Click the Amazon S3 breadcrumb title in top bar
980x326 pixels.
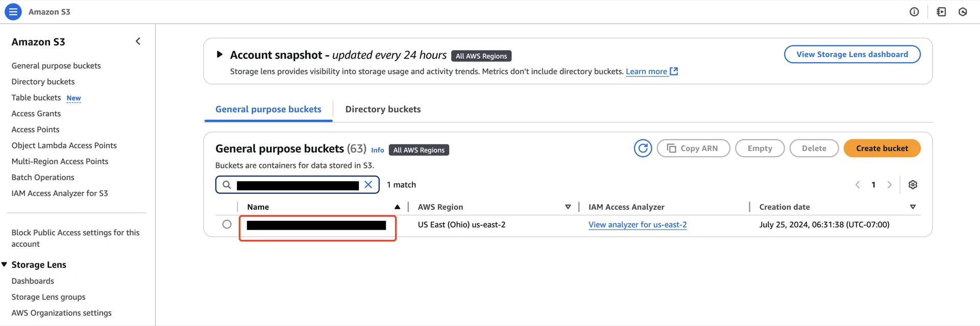click(50, 12)
